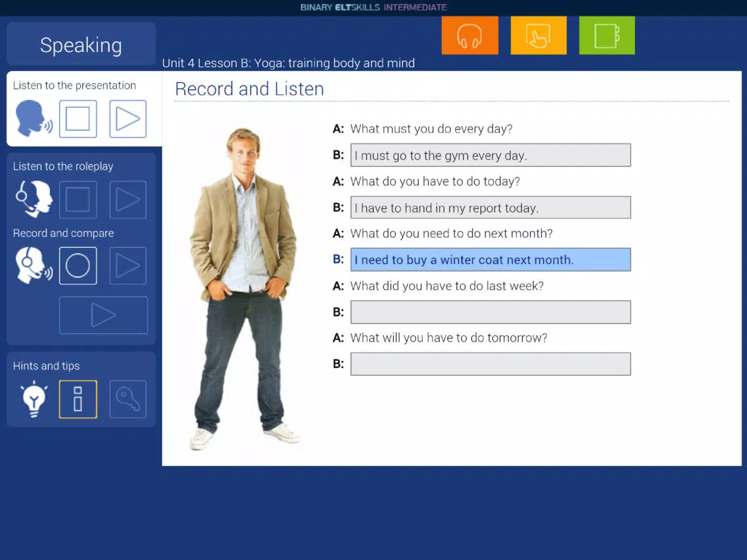This screenshot has height=560, width=747.
Task: Click empty answer box under 'tomorrow' question
Action: pyautogui.click(x=491, y=364)
